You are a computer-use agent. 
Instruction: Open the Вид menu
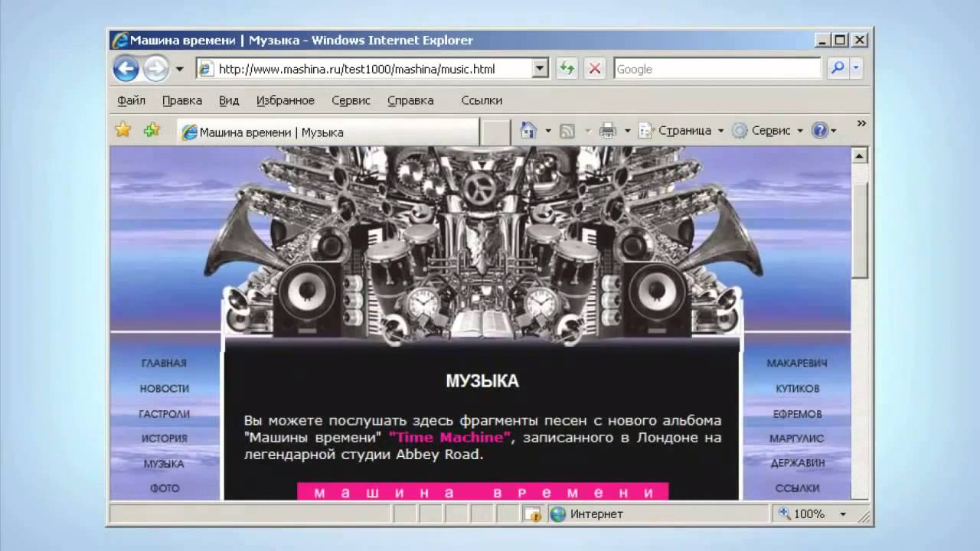229,100
